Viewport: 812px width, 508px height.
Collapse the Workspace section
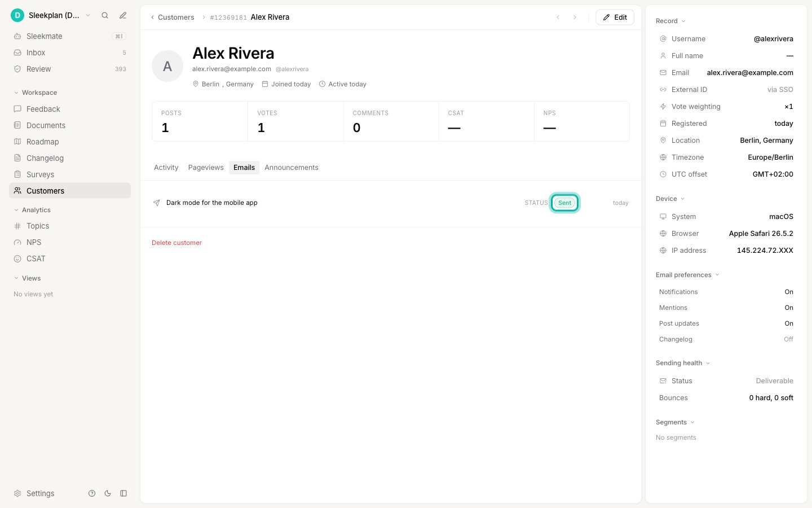click(35, 93)
